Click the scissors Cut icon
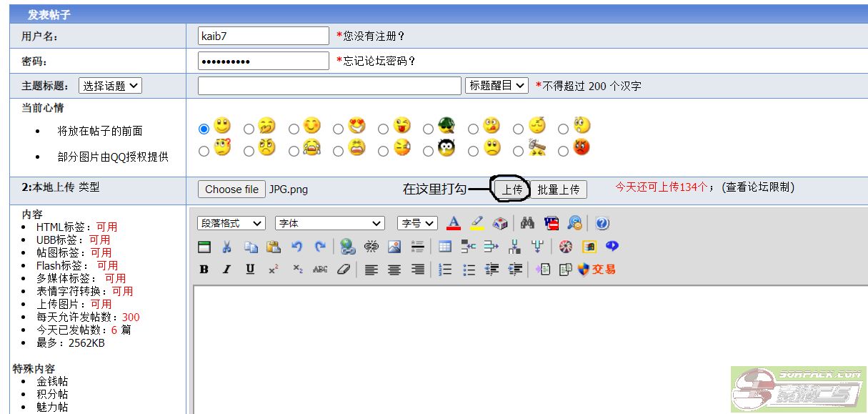868x414 pixels. tap(226, 247)
